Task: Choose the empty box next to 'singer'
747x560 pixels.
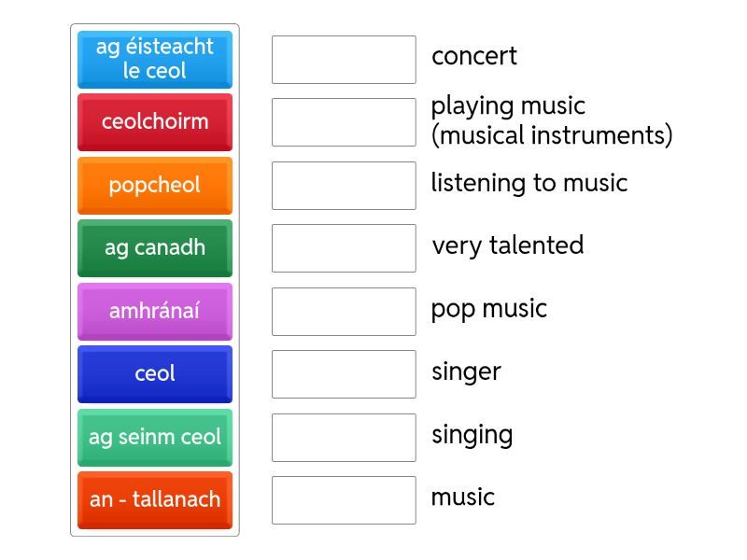Action: [x=344, y=374]
